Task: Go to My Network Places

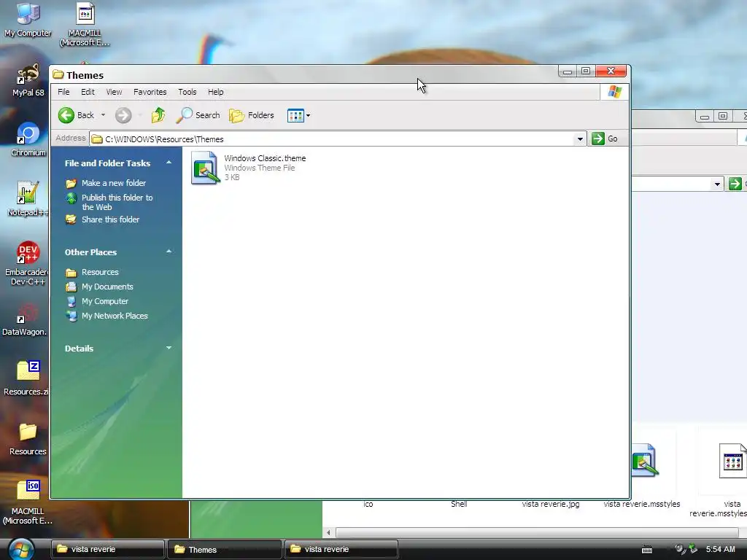Action: point(115,316)
